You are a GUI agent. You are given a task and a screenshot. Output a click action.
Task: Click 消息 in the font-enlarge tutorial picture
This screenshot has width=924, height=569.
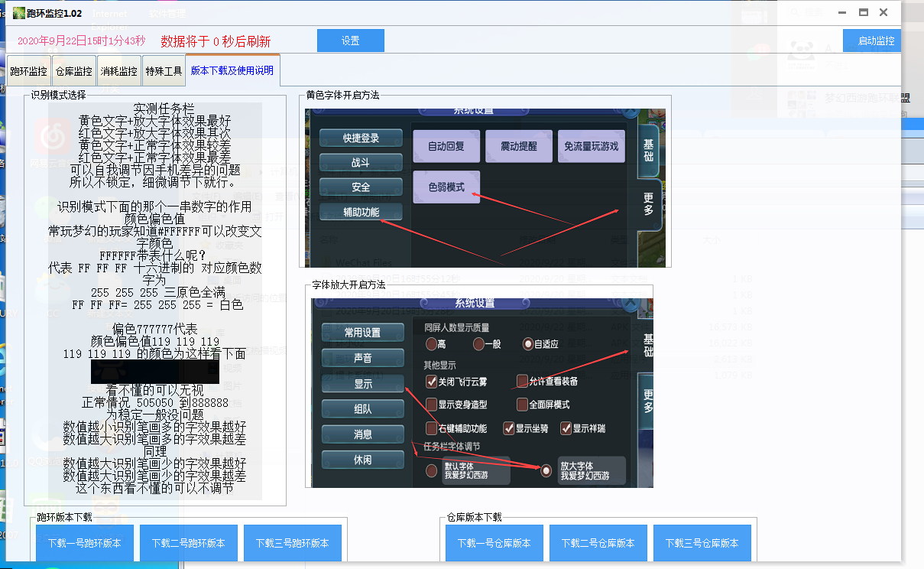pyautogui.click(x=362, y=434)
